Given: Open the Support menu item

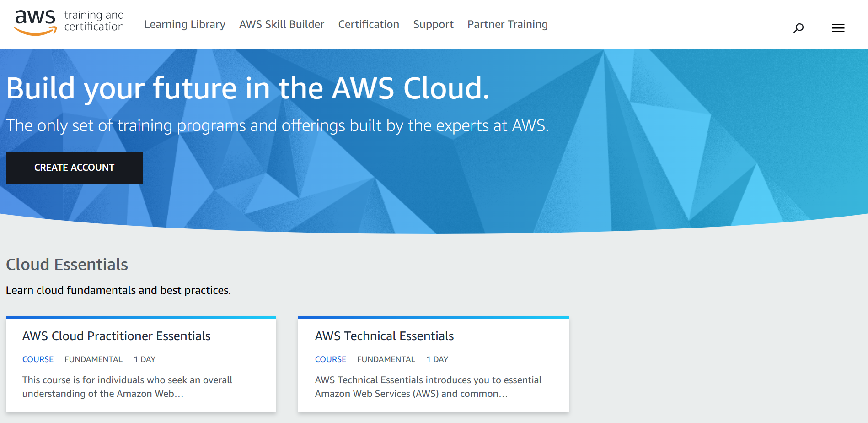Looking at the screenshot, I should click(x=433, y=24).
